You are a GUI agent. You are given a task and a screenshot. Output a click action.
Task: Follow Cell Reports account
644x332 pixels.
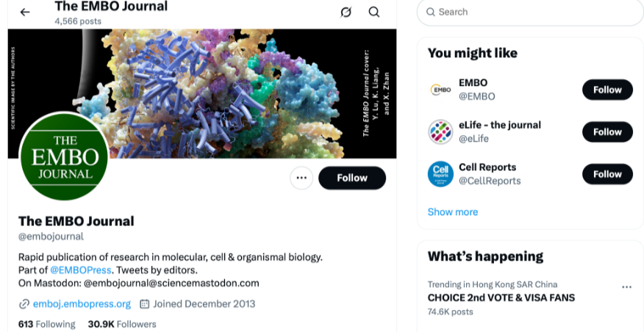tap(607, 174)
